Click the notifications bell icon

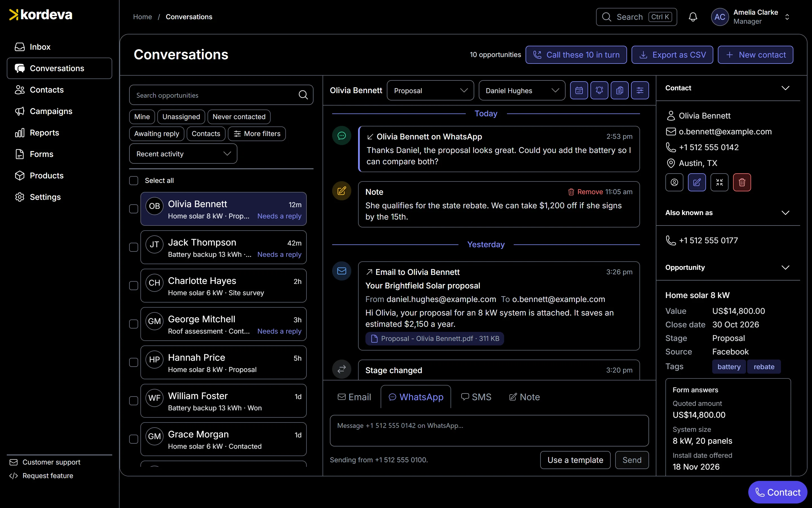pyautogui.click(x=693, y=17)
